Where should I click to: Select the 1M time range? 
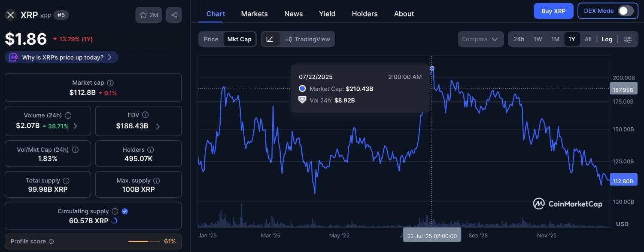[555, 39]
